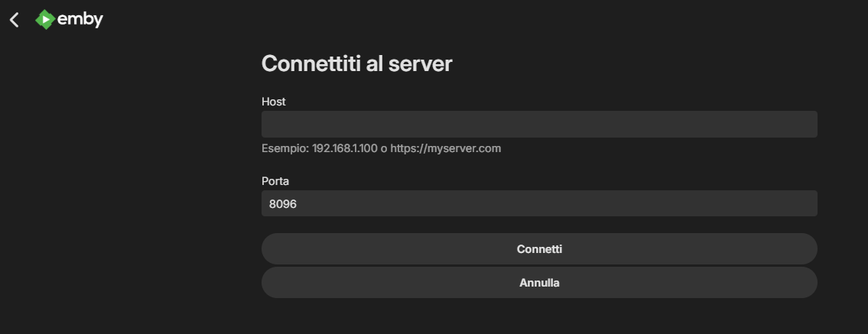Click the example hint below Host

(381, 148)
